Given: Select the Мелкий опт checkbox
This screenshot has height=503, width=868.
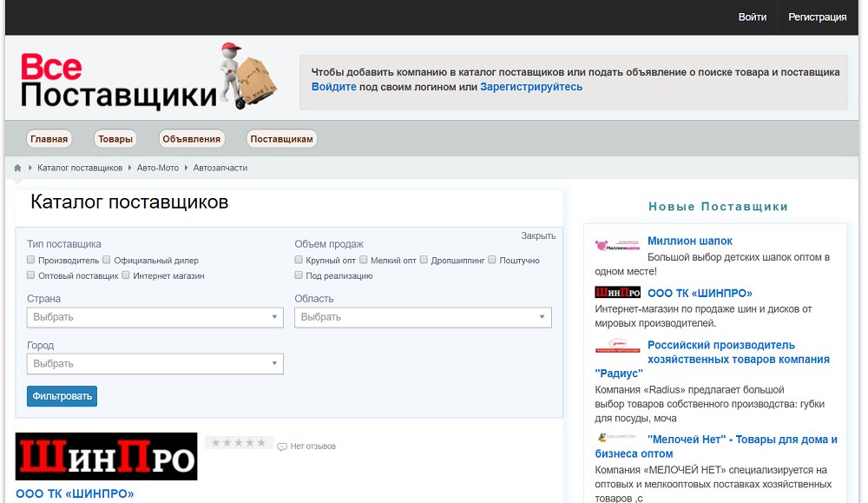Looking at the screenshot, I should tap(363, 260).
